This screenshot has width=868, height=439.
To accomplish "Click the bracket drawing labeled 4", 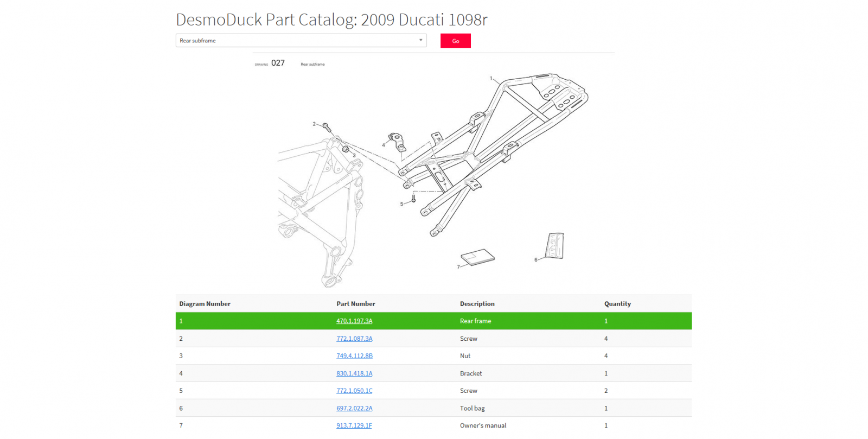I will click(397, 142).
